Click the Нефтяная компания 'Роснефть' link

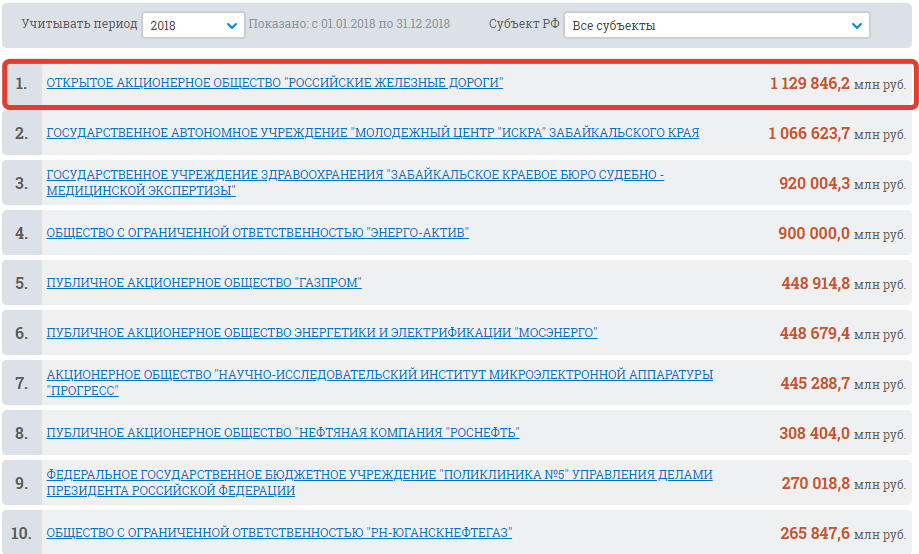(283, 433)
